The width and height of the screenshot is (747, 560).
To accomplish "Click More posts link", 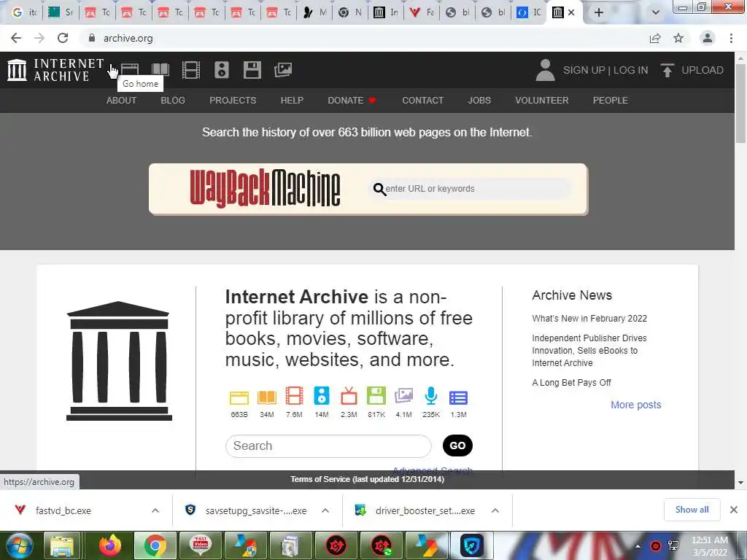I will [636, 405].
